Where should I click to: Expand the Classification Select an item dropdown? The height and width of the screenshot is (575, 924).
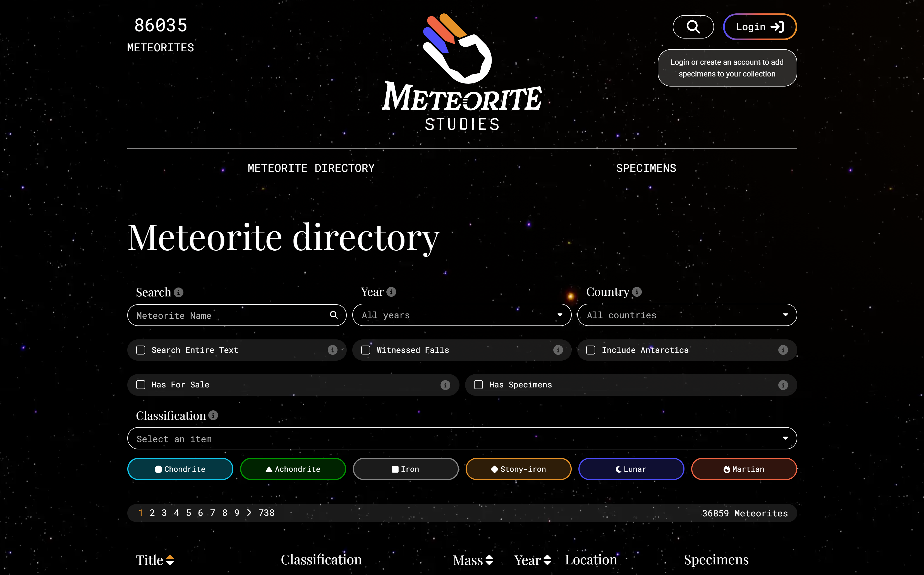coord(462,439)
